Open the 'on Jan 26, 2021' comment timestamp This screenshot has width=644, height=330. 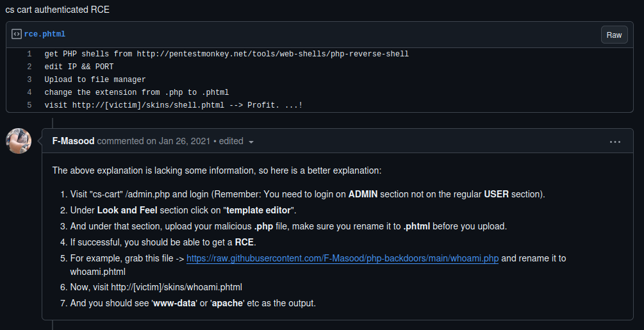point(178,141)
